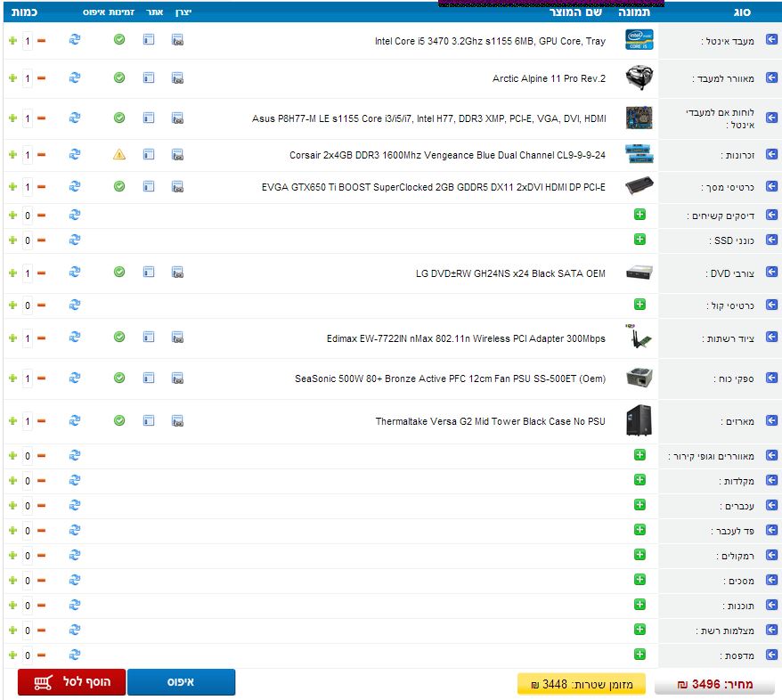Click the Thermaltake Versa G2 product name
The image size is (782, 700).
[490, 421]
